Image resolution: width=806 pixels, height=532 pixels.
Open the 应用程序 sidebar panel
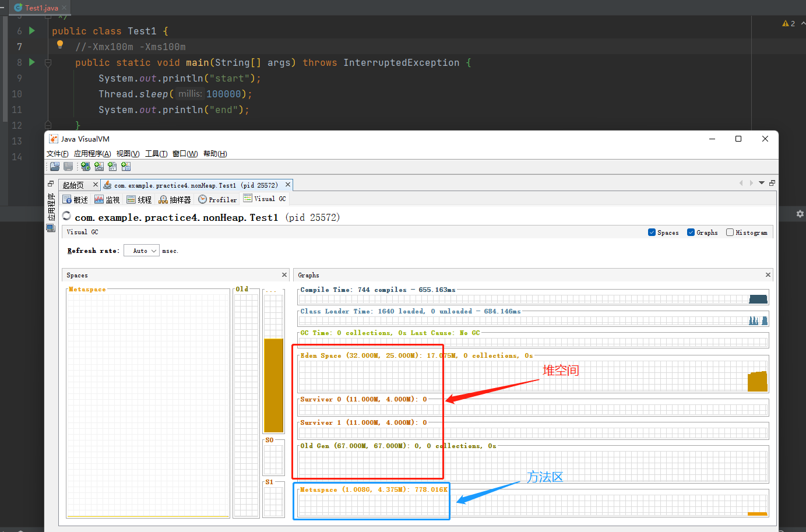pyautogui.click(x=51, y=207)
